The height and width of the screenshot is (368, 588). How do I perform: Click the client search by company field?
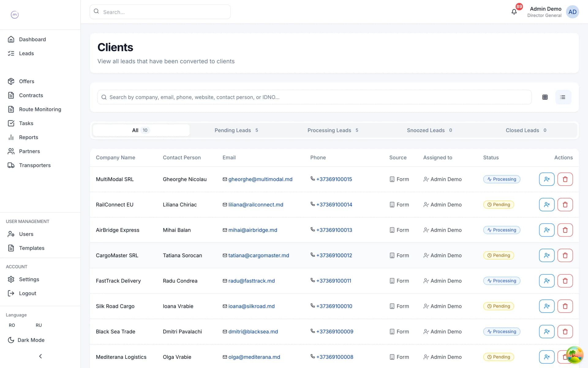pos(315,97)
